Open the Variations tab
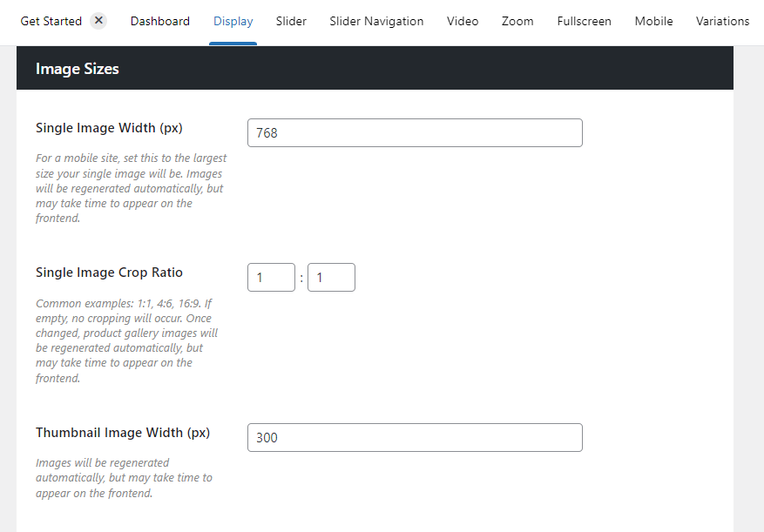 (x=722, y=21)
